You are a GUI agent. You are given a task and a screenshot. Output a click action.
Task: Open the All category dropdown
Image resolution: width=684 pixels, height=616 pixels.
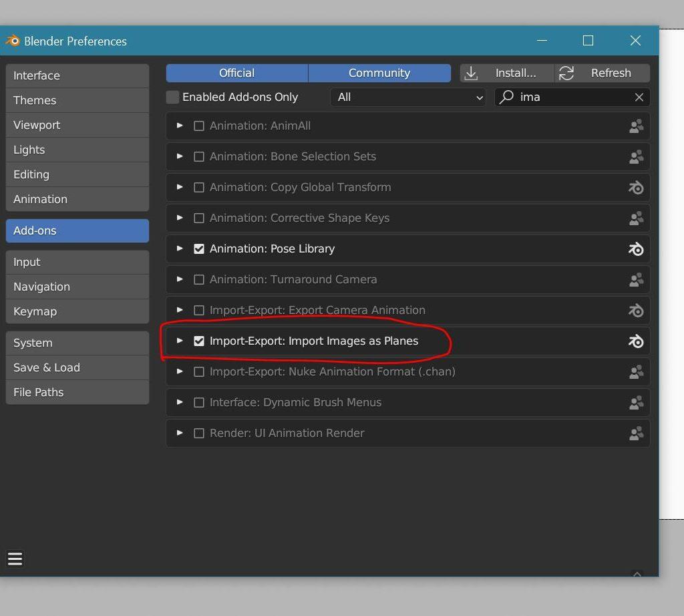408,98
